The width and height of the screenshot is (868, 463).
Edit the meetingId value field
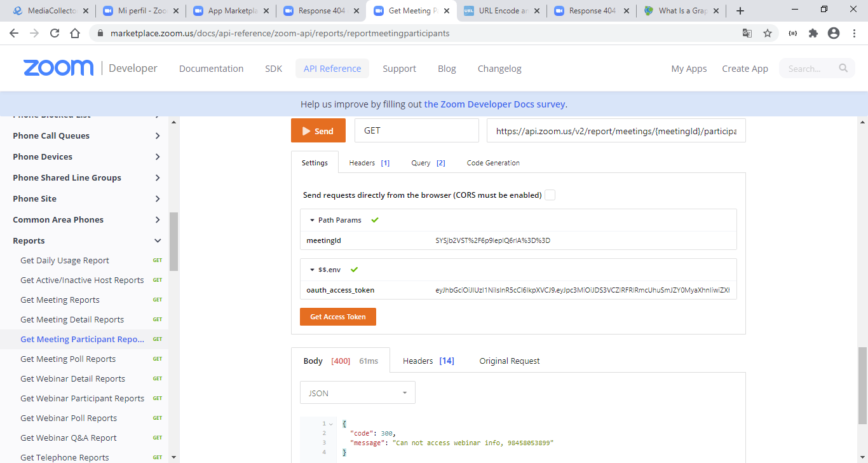pos(583,240)
